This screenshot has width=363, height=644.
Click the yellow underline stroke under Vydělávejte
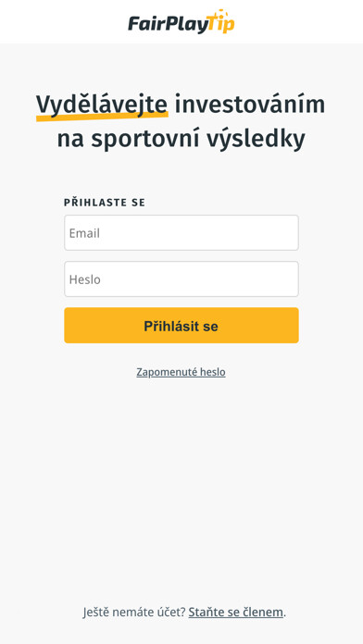tap(102, 117)
